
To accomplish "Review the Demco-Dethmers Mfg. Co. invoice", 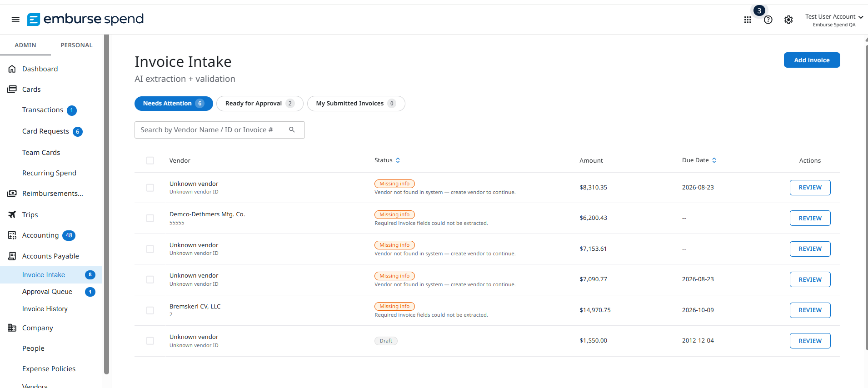I will point(810,218).
